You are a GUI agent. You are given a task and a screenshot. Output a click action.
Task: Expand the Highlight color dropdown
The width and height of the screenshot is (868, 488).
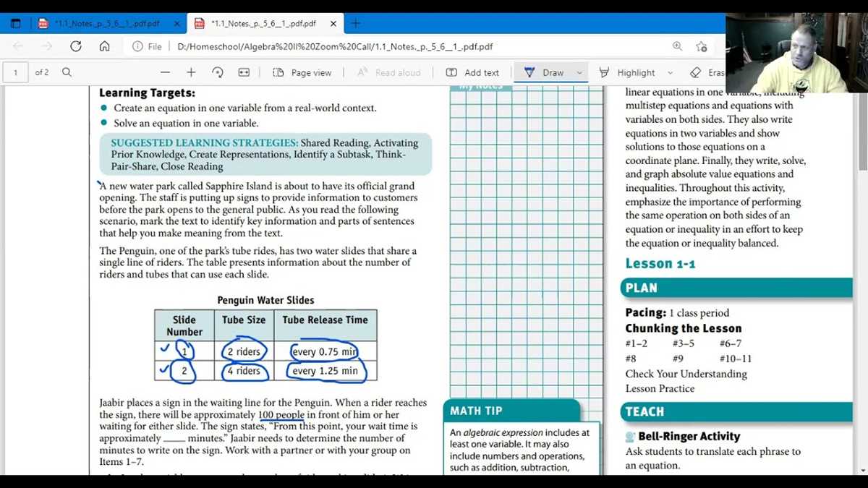coord(670,72)
